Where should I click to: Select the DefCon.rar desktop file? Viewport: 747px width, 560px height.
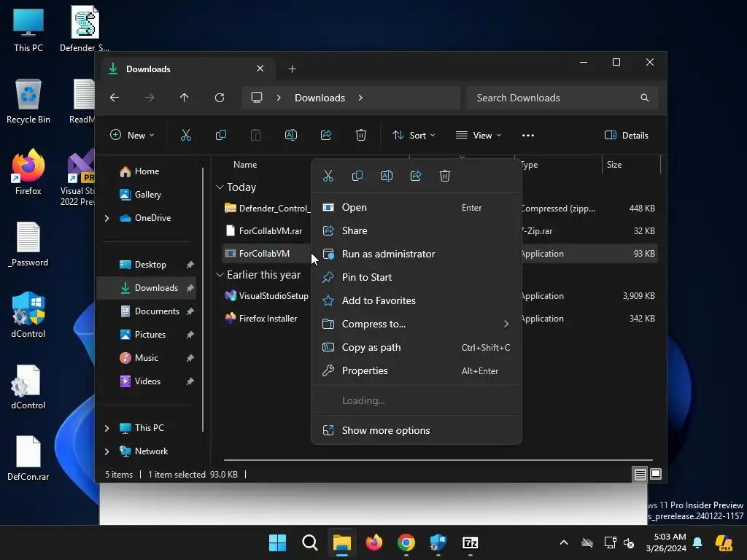(x=28, y=458)
